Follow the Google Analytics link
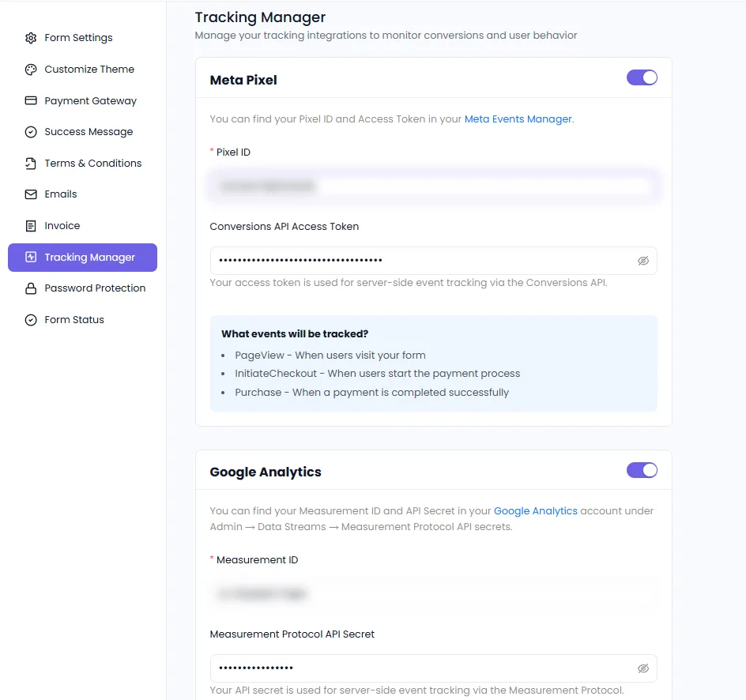Screen dimensions: 746x700 [535, 510]
